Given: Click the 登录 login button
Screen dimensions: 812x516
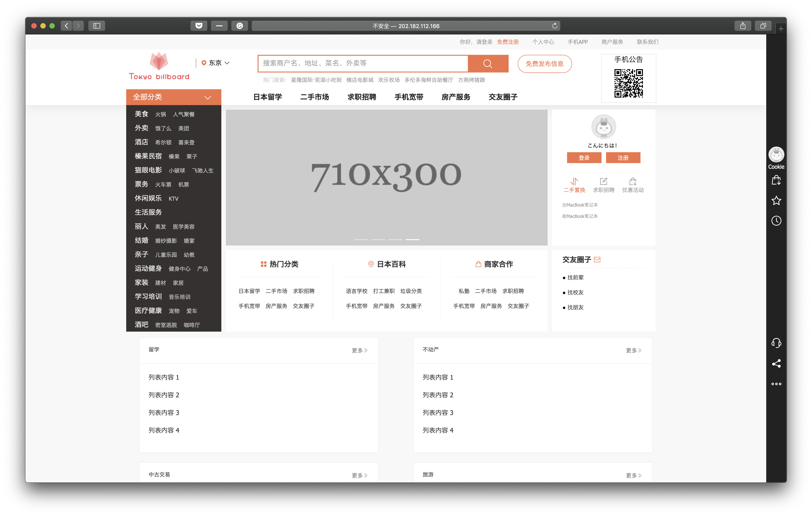Looking at the screenshot, I should [584, 157].
